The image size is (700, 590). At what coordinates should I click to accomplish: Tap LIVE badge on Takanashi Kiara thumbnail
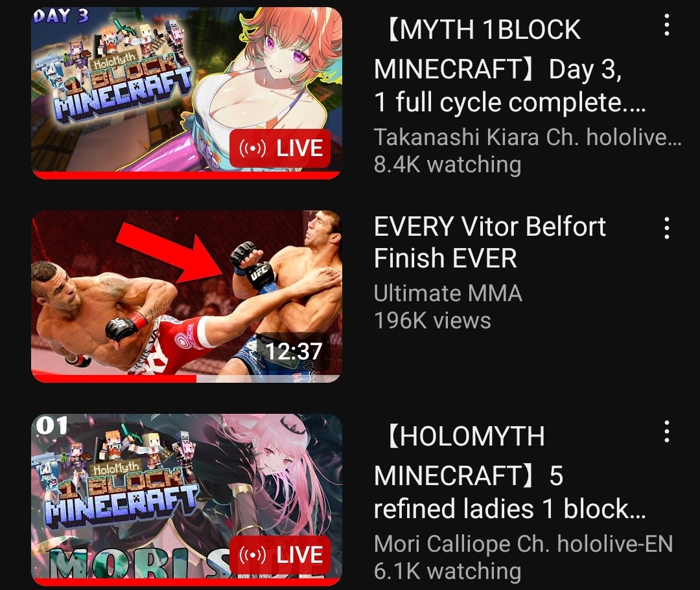point(281,148)
